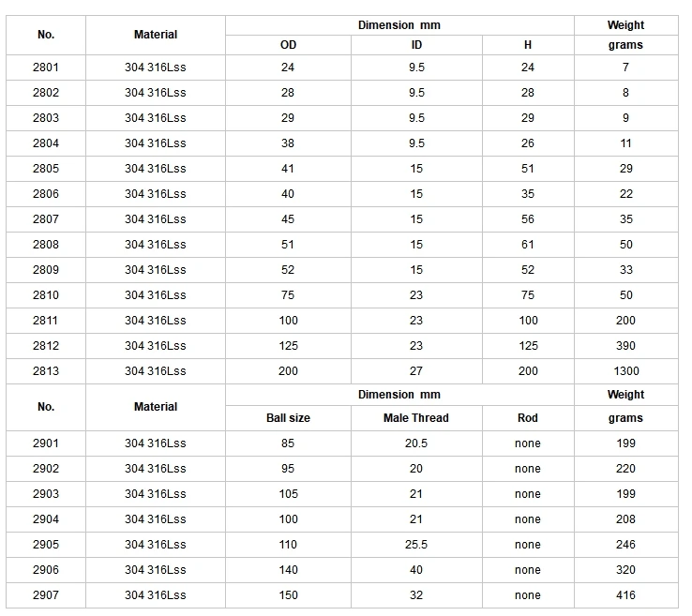The width and height of the screenshot is (692, 616).
Task: Click item number 2904 cell
Action: [46, 519]
